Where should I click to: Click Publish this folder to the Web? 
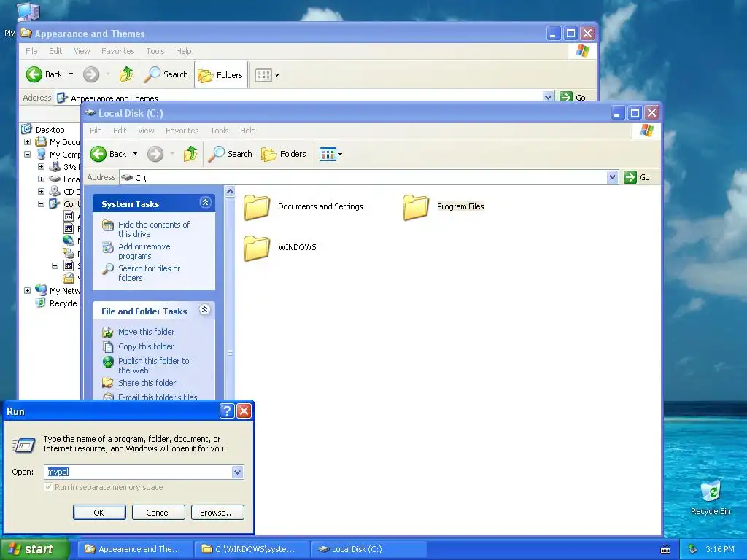pyautogui.click(x=153, y=365)
